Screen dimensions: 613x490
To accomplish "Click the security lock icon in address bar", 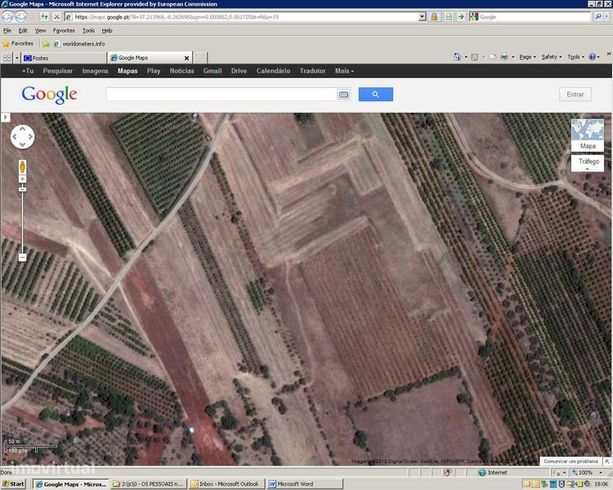I will (x=434, y=17).
